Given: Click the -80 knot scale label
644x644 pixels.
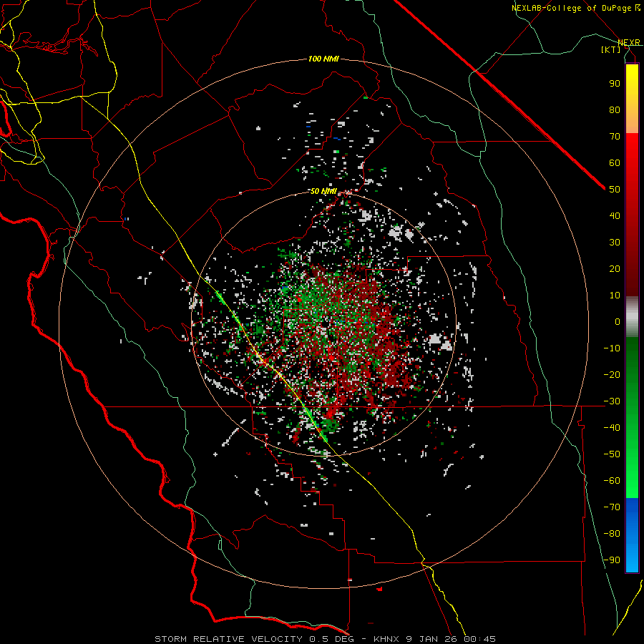Looking at the screenshot, I should pyautogui.click(x=612, y=534).
